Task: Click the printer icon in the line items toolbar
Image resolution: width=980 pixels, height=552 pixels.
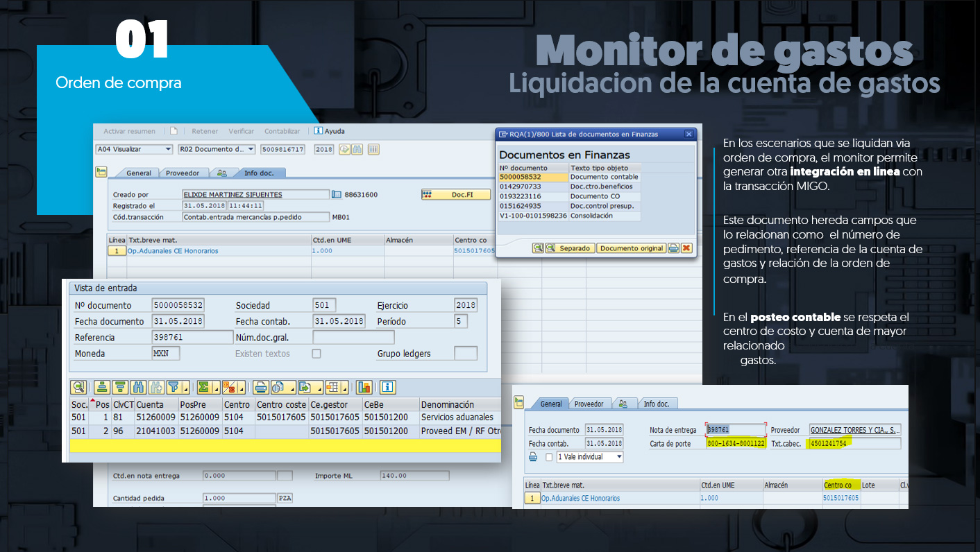Action: [260, 387]
